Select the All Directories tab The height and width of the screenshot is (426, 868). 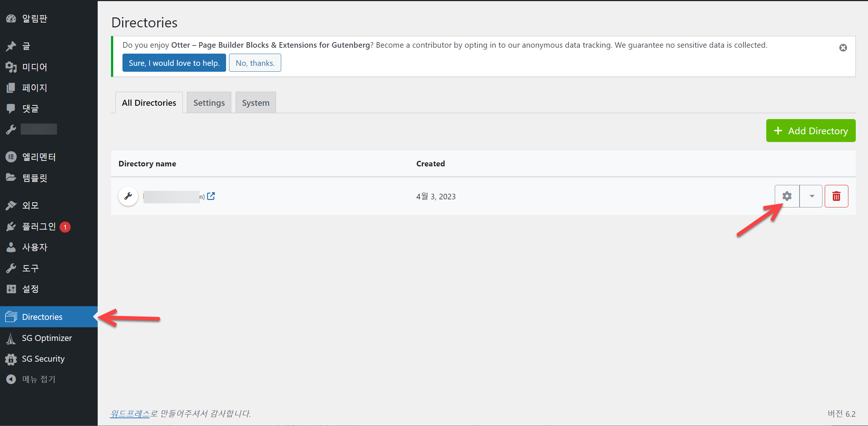(149, 103)
